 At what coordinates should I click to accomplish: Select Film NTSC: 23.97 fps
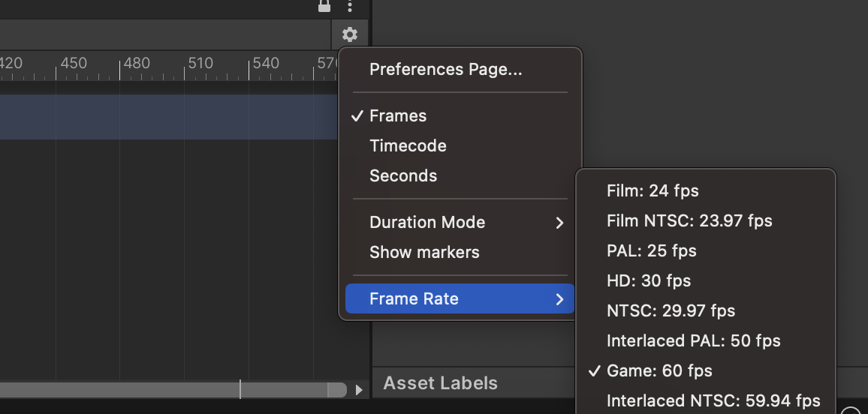[689, 221]
